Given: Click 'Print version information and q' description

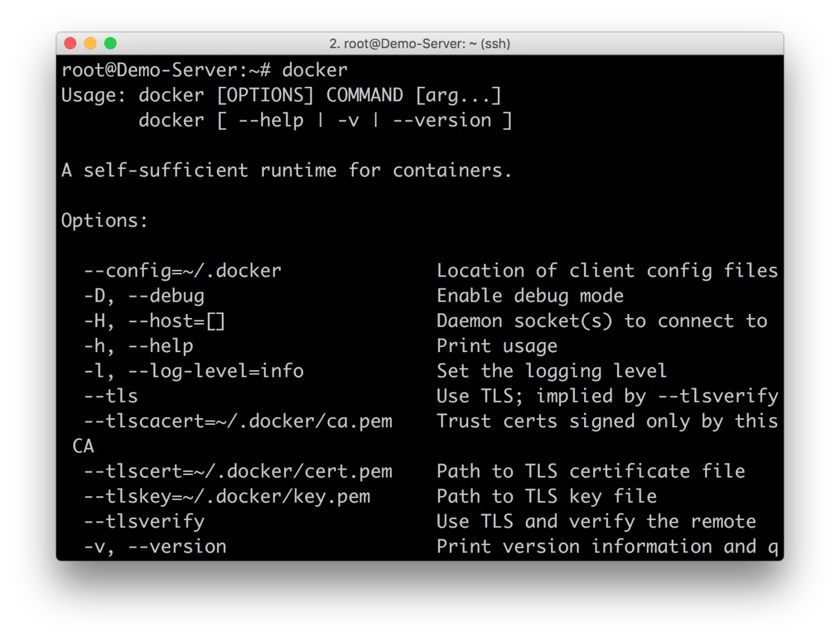Looking at the screenshot, I should coord(607,547).
